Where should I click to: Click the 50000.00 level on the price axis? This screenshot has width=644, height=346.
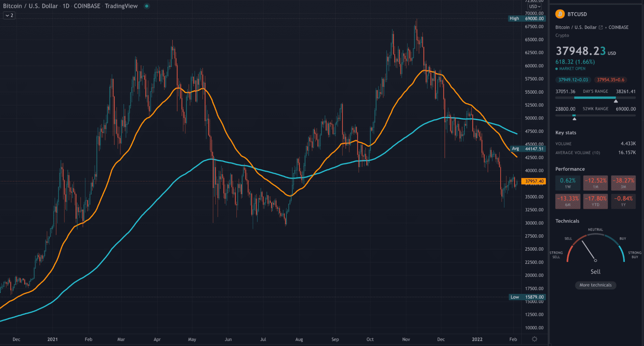(534, 118)
